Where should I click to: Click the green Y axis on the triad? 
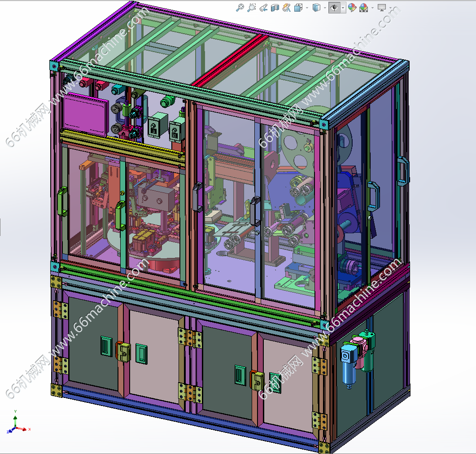point(15,417)
